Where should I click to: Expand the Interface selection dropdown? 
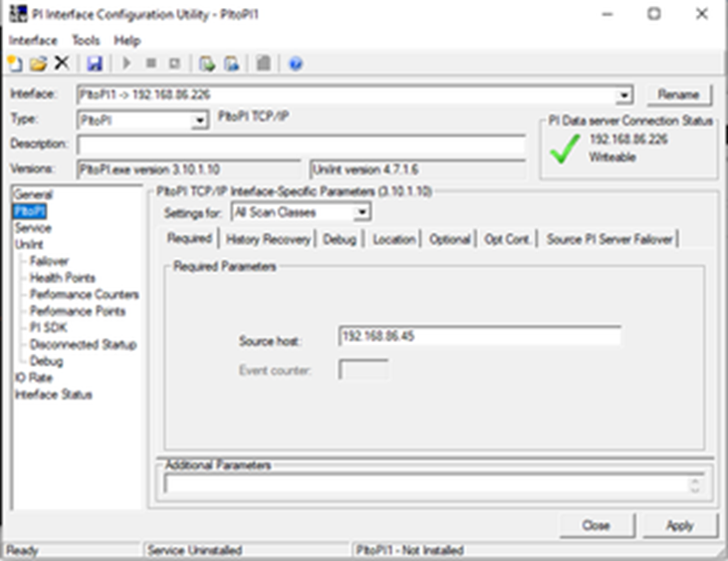click(x=624, y=96)
